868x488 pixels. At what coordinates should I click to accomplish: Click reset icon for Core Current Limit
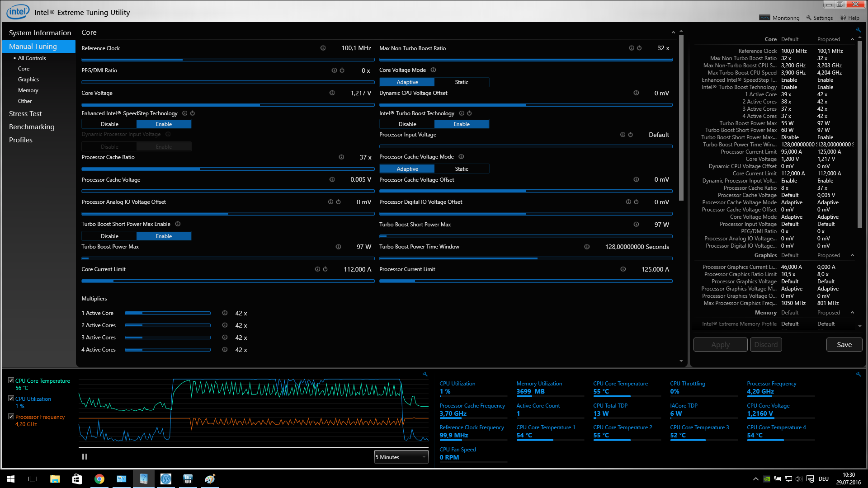325,269
